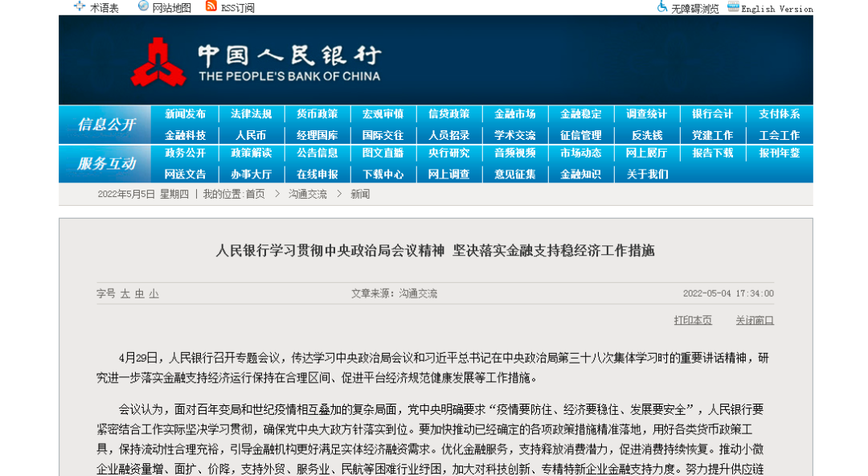Open the 关于我们 navigation item
The width and height of the screenshot is (868, 476).
tap(646, 174)
